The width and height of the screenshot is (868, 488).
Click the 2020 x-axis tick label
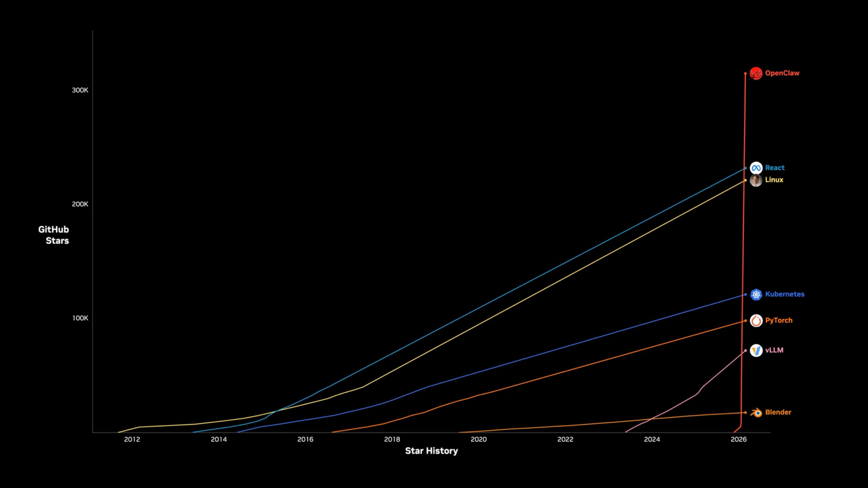[479, 439]
